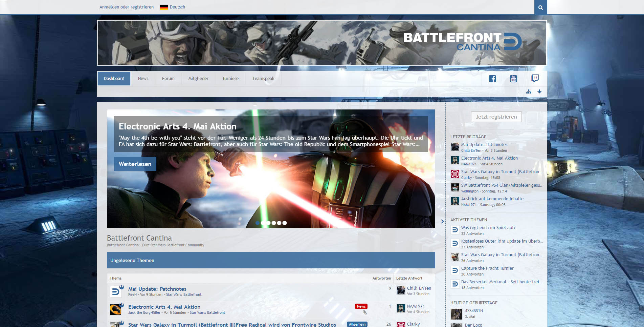Click avatar next to Mai Update: Patchnotes sidebar post
This screenshot has width=644, height=327.
click(455, 147)
